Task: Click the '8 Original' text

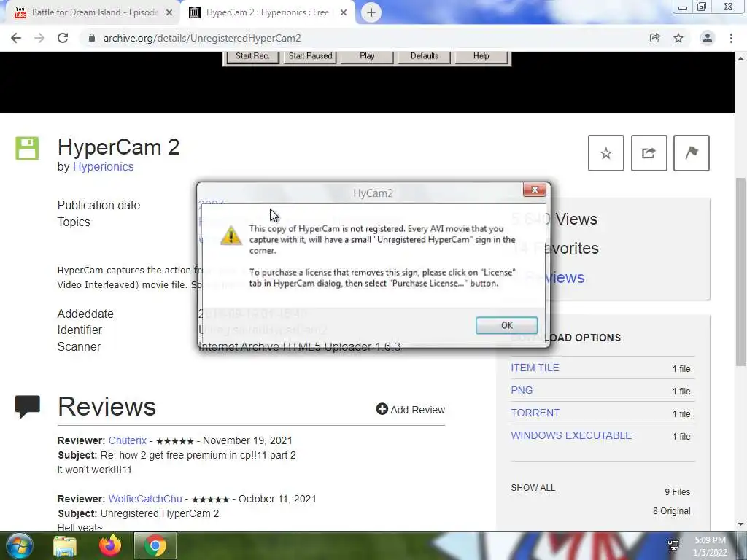Action: coord(672,511)
